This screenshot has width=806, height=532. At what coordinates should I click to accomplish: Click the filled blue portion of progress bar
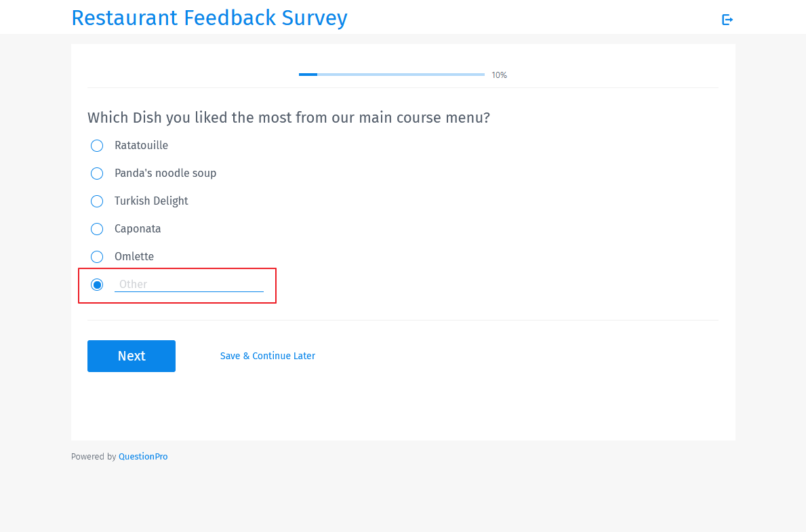307,74
